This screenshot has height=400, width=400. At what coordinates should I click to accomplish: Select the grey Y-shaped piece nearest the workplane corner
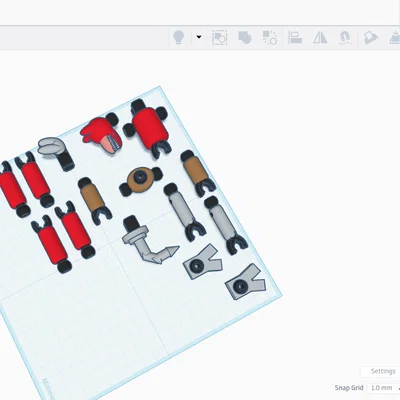(246, 282)
